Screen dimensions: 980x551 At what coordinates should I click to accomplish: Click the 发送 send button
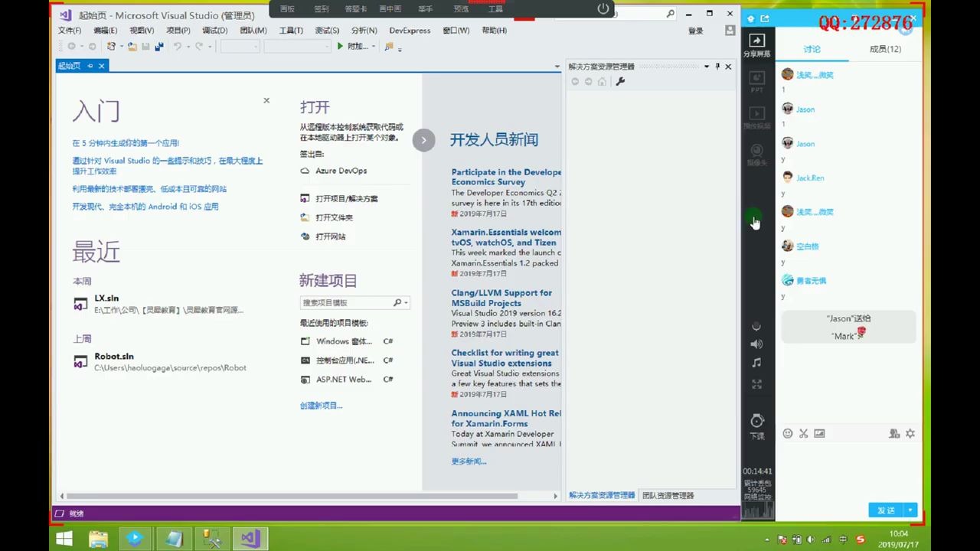click(886, 510)
